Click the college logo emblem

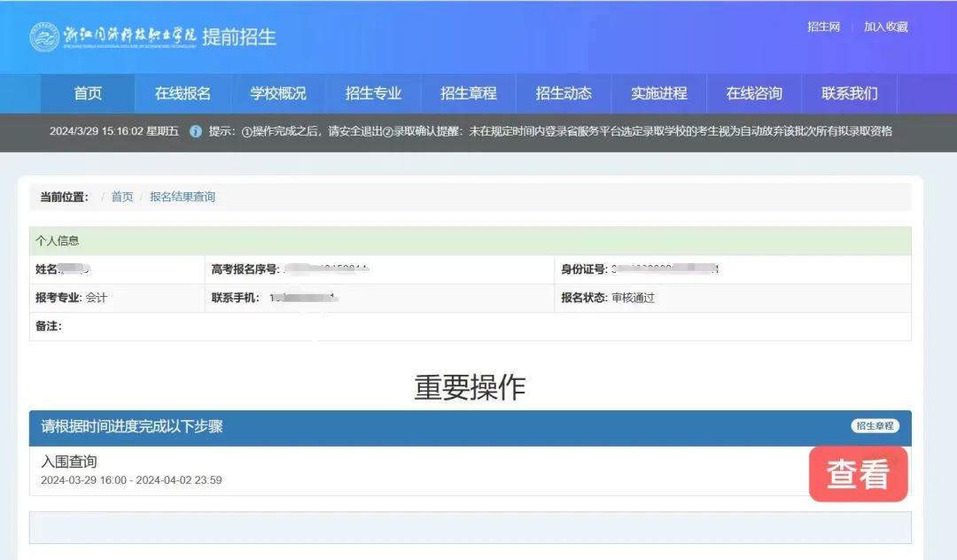tap(44, 36)
